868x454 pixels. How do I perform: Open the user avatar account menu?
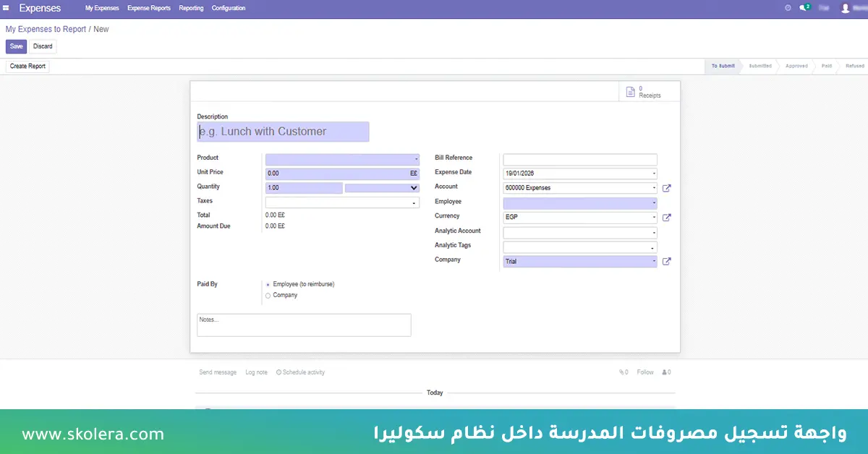[x=846, y=8]
